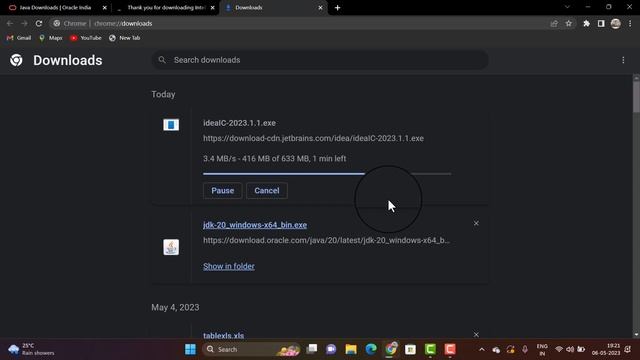Open Downloads page more actions menu
Screen dimensions: 640x360
pos(623,60)
